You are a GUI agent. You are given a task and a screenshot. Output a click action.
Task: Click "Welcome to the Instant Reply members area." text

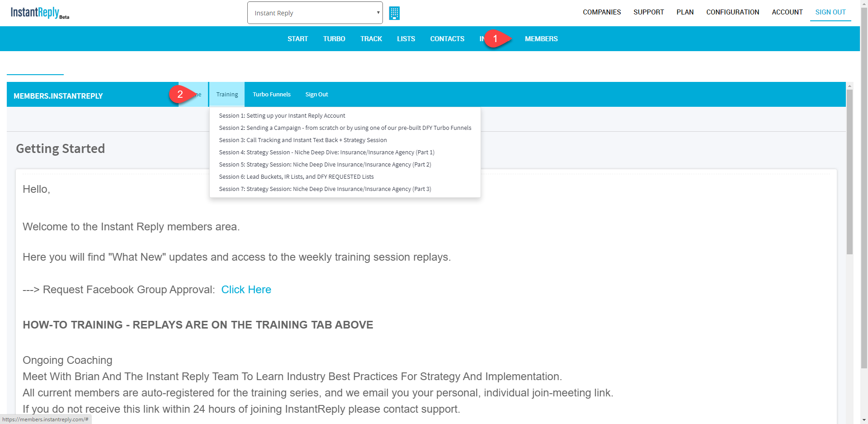tap(131, 227)
